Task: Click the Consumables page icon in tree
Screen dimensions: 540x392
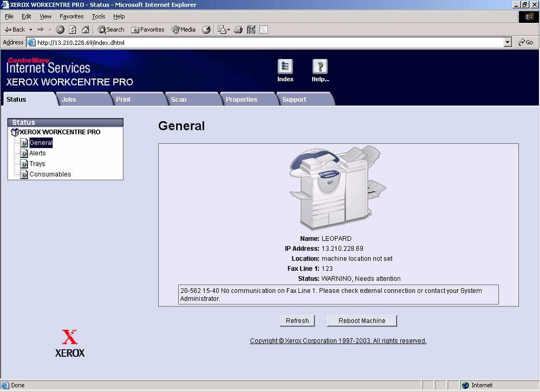Action: click(x=24, y=174)
